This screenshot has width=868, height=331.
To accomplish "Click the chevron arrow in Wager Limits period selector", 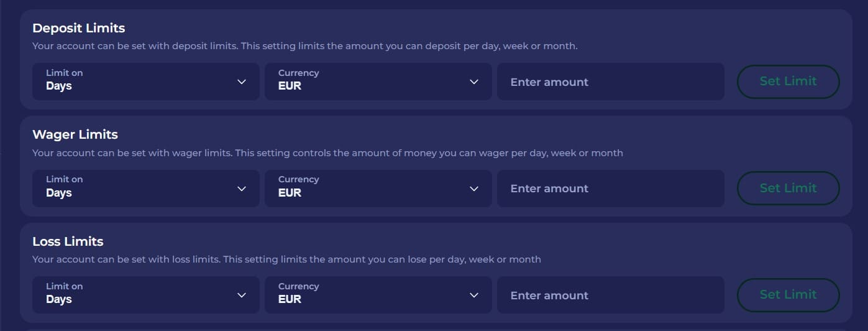I will coord(242,189).
